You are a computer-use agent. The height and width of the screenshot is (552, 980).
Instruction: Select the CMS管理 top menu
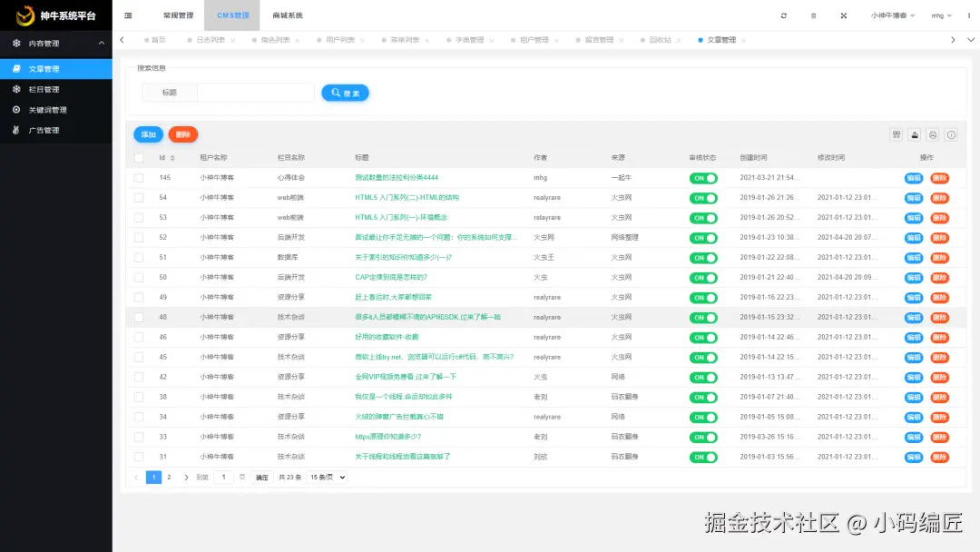232,15
